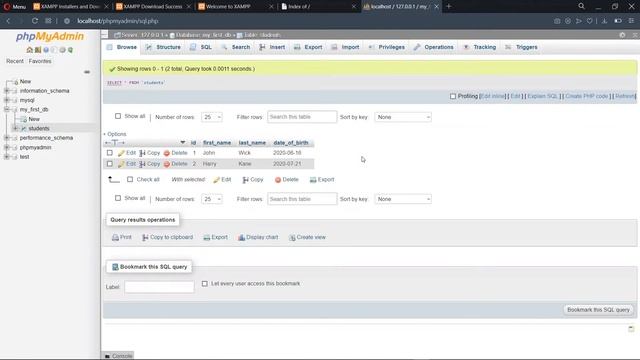
Task: Click the upper Filter rows search field
Action: pos(302,117)
